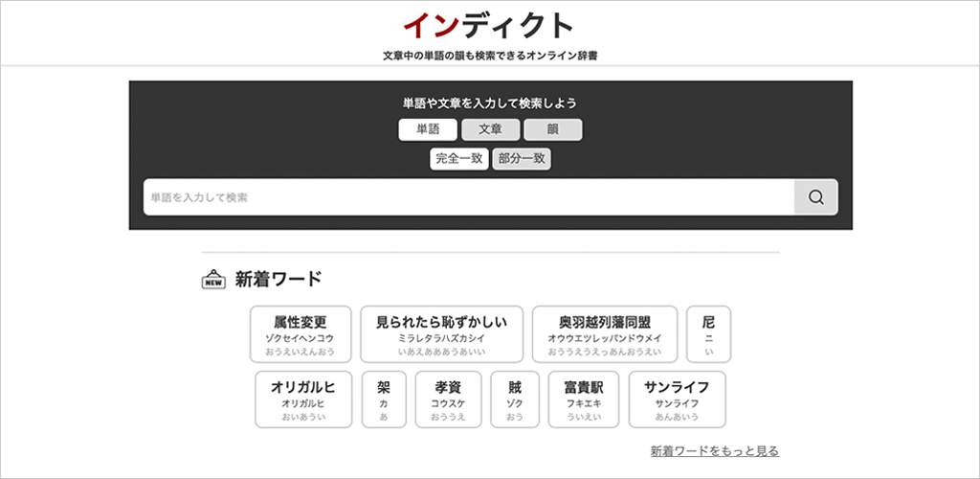
Task: Open the 属性変更 word card
Action: (x=301, y=334)
